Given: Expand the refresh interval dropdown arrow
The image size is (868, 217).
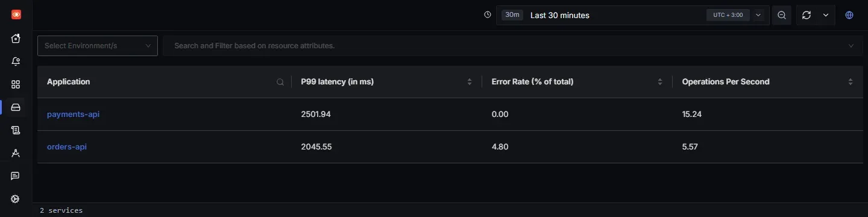Looking at the screenshot, I should click(x=826, y=15).
